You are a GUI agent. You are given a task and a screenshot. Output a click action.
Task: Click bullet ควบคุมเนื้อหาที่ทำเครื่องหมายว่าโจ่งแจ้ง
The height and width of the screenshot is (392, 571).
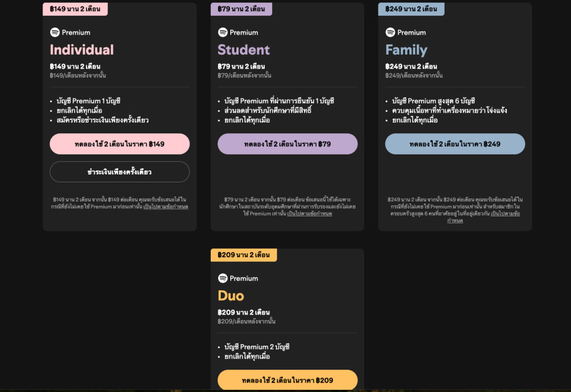pos(450,110)
